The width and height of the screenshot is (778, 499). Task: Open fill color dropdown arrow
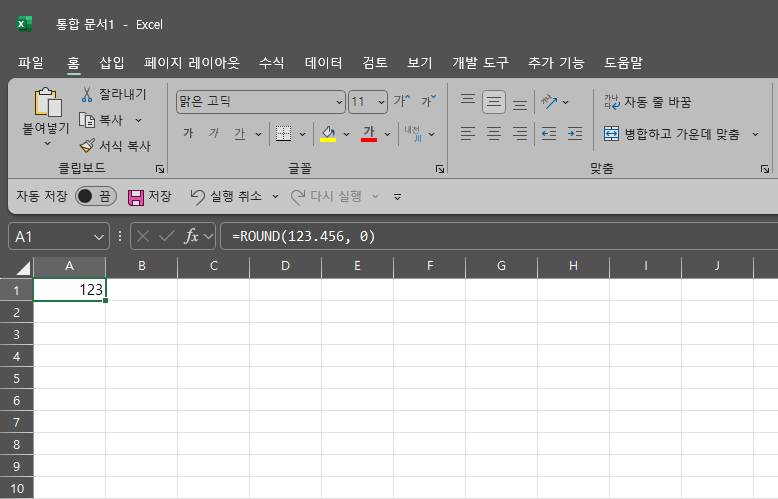(x=346, y=134)
